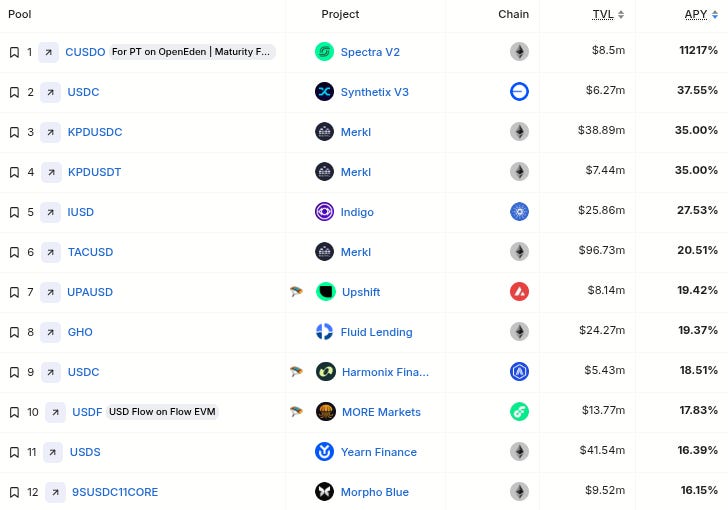Click the Ethereum chain icon for CUSDO
The image size is (728, 510).
coord(520,51)
